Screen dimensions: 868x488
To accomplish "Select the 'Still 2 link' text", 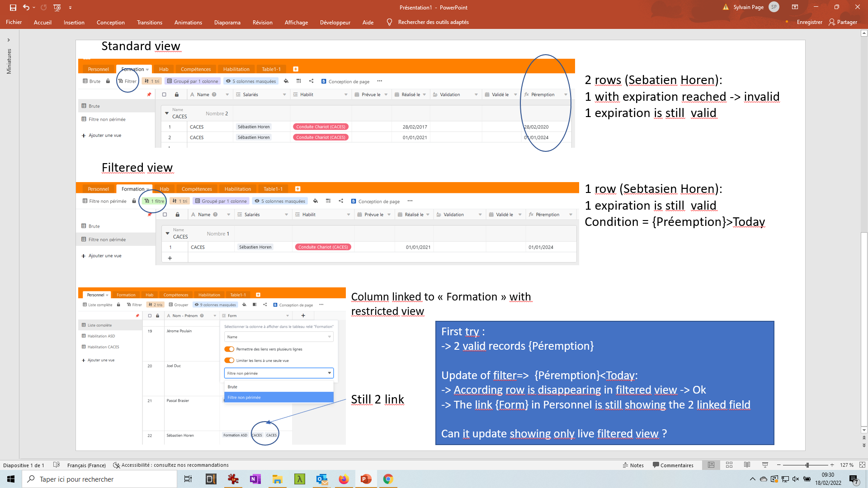I will 377,399.
